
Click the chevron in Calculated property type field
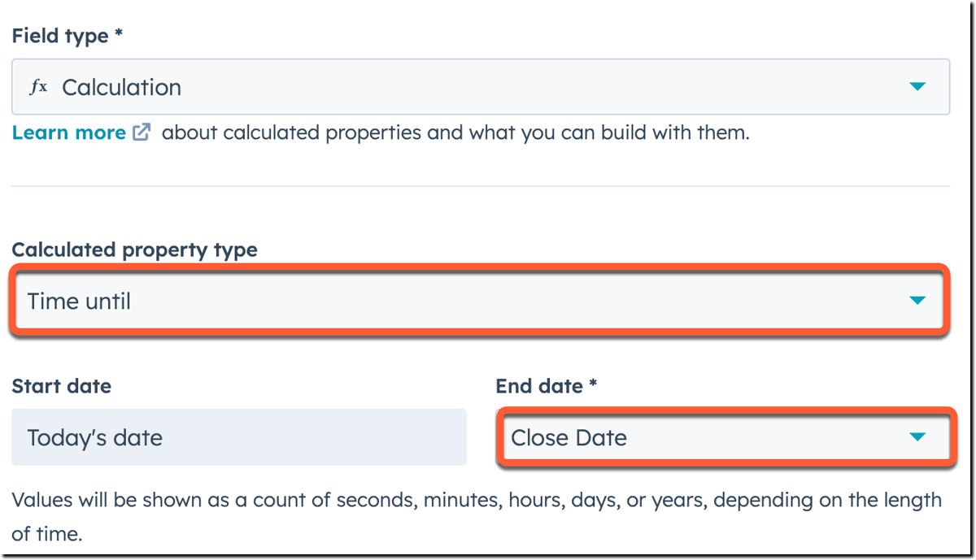point(917,300)
